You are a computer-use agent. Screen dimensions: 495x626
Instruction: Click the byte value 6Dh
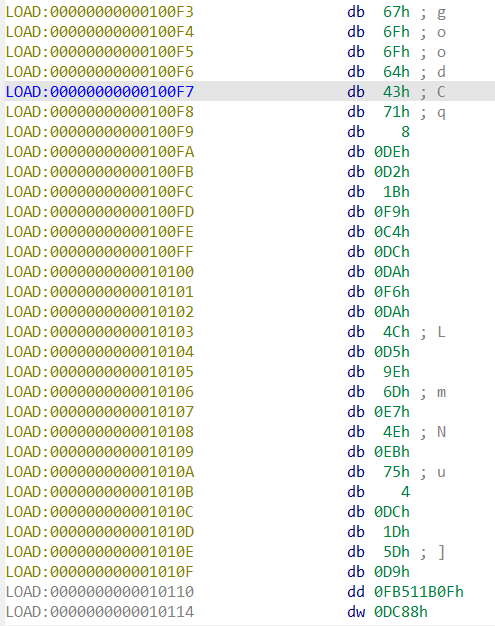coord(396,392)
